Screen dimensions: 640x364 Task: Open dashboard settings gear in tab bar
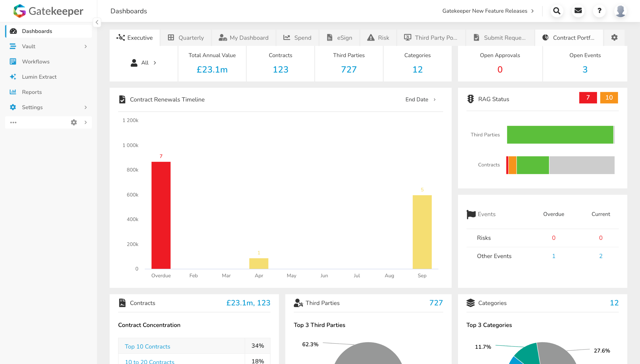(x=614, y=38)
